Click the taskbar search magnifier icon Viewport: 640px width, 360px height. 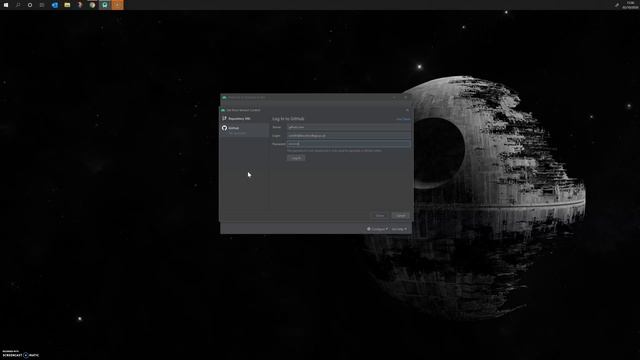click(18, 5)
